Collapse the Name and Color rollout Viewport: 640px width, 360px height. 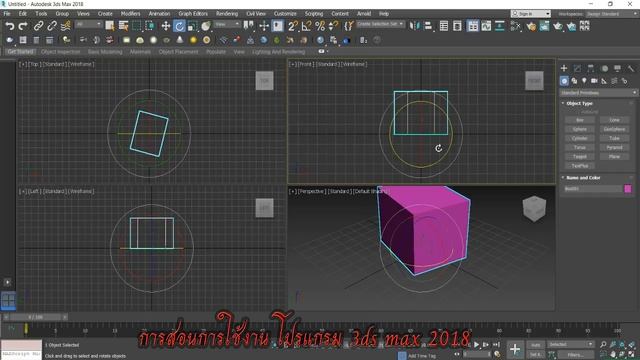[x=583, y=178]
